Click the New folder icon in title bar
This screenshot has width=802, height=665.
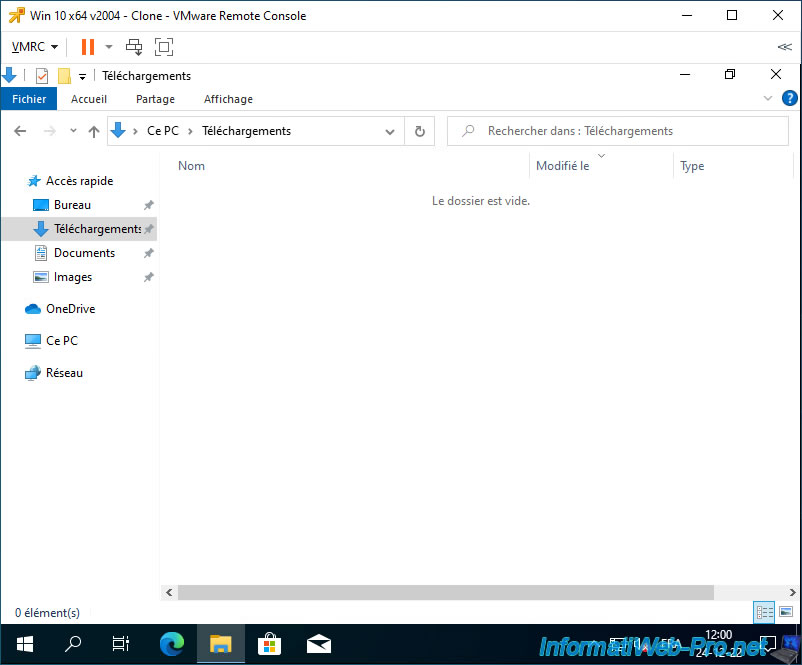pyautogui.click(x=64, y=76)
